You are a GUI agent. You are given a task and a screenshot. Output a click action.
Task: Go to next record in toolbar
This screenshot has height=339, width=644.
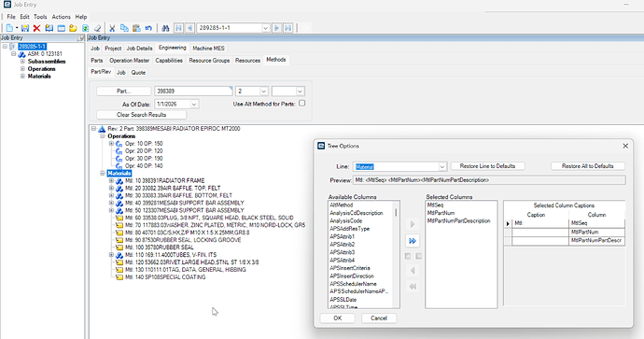click(x=277, y=28)
